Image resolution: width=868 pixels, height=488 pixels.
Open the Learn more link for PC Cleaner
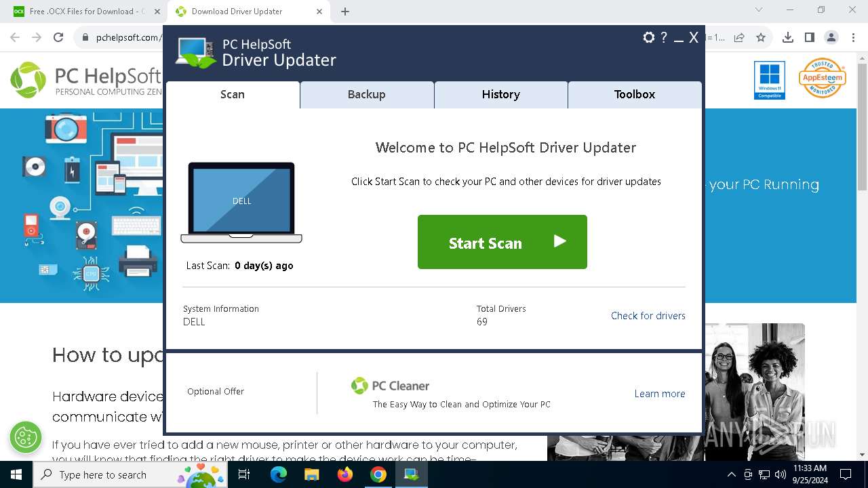(660, 394)
